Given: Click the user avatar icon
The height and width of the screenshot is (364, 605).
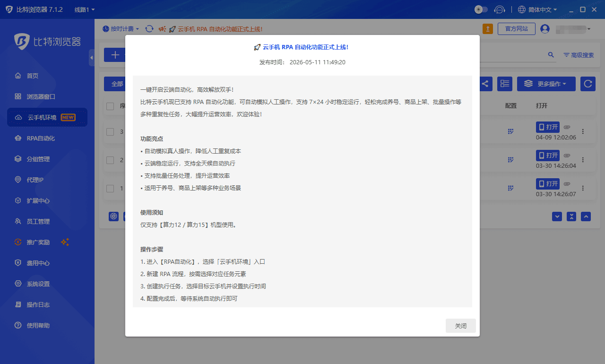Looking at the screenshot, I should pos(545,29).
